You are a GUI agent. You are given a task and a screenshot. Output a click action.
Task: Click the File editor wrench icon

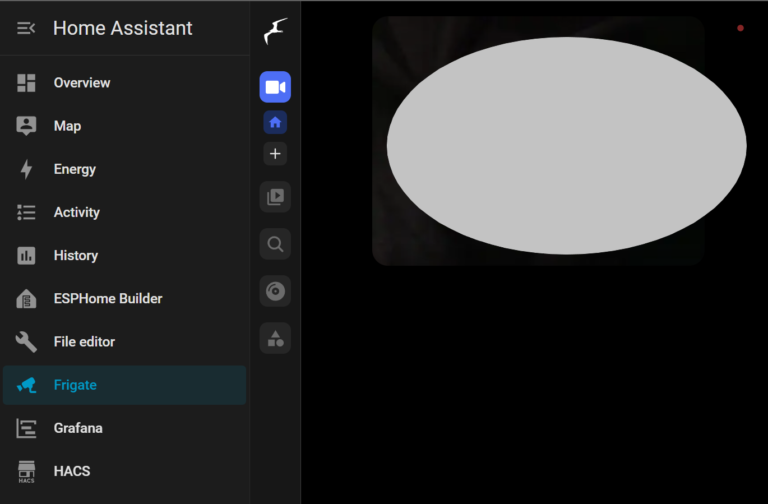26,341
